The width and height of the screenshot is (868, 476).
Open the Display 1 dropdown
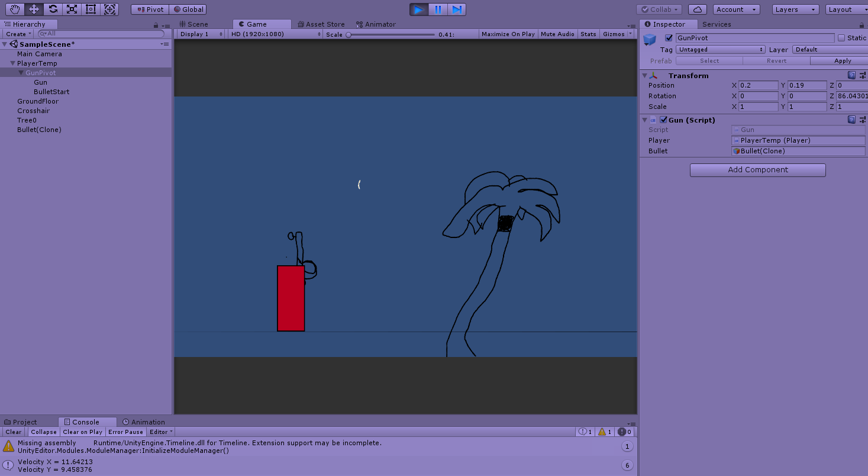point(201,34)
